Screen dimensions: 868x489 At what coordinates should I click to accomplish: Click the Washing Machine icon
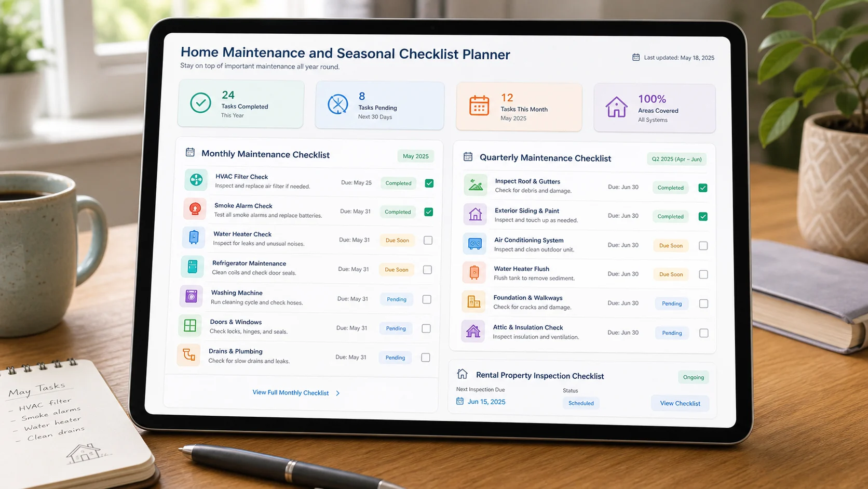[x=191, y=296]
